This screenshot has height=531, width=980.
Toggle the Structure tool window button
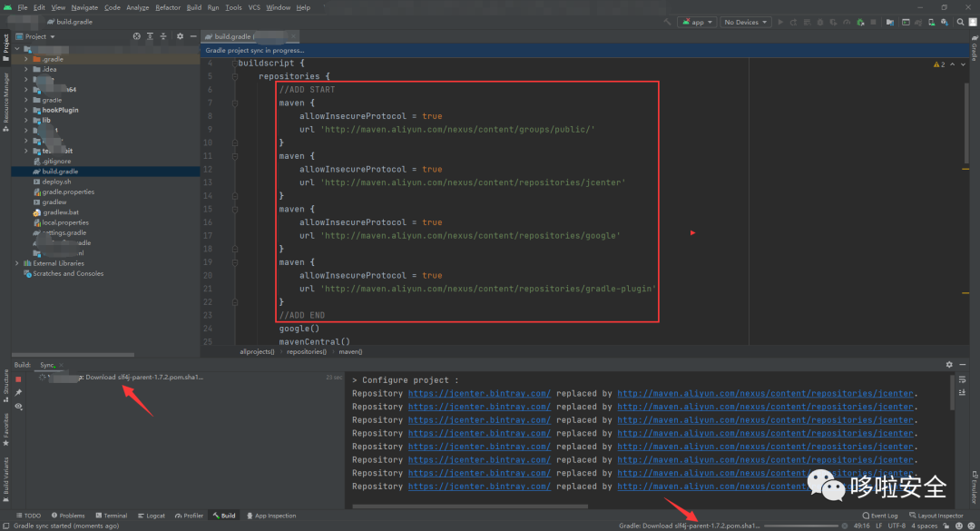coord(5,385)
